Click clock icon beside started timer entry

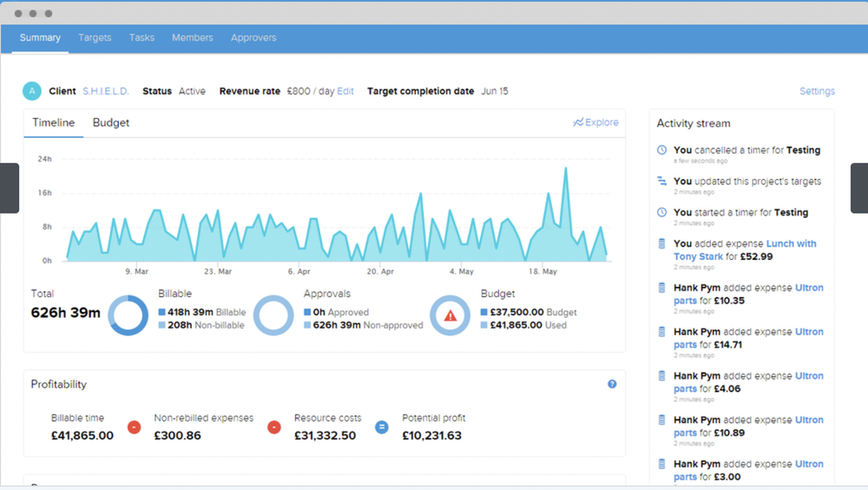pyautogui.click(x=661, y=212)
